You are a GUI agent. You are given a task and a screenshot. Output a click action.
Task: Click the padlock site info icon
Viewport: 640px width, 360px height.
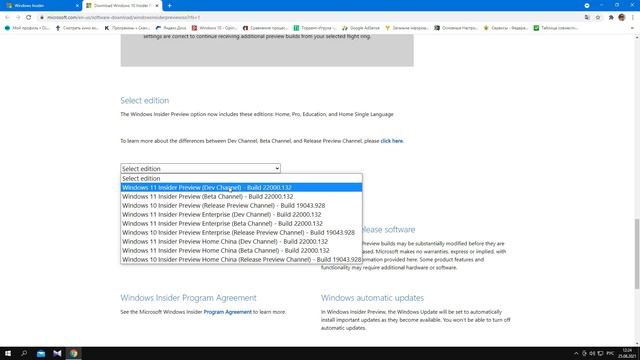coord(42,18)
